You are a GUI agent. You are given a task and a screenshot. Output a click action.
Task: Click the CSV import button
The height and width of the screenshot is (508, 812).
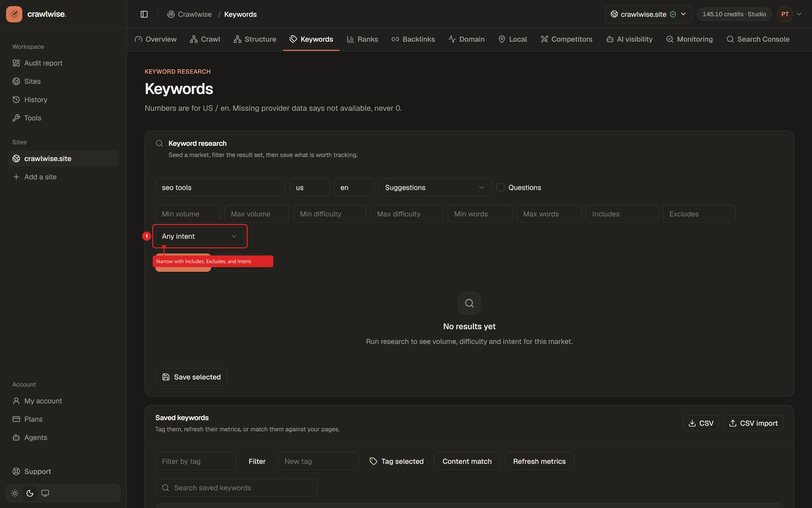tap(753, 423)
